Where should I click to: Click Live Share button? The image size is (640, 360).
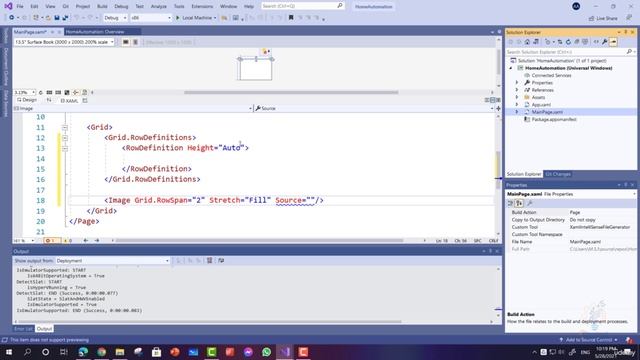tap(603, 18)
